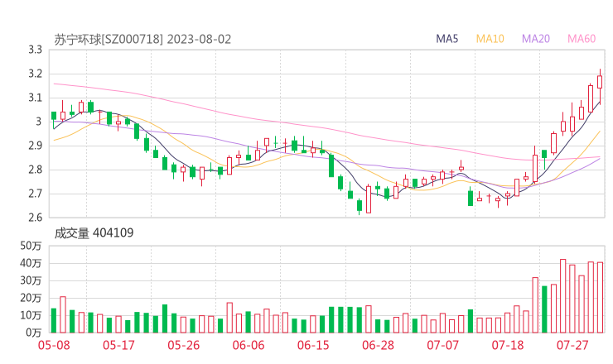Click the MA10 legend label

pyautogui.click(x=490, y=39)
